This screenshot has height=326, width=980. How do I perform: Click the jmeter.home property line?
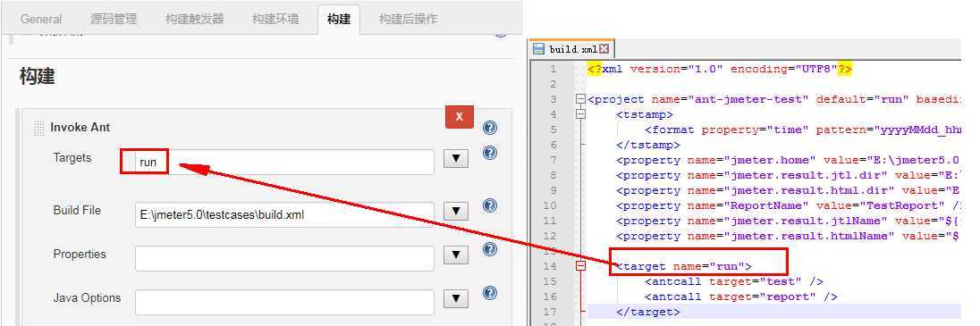(789, 160)
